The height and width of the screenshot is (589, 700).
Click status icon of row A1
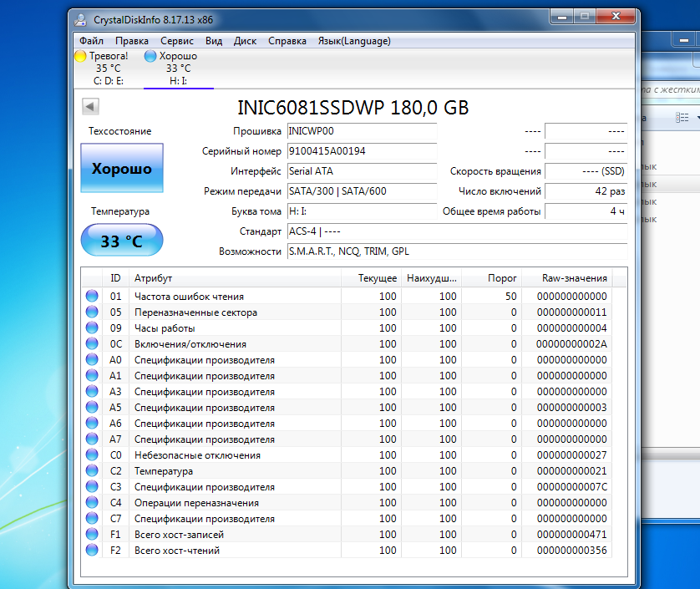coord(92,376)
